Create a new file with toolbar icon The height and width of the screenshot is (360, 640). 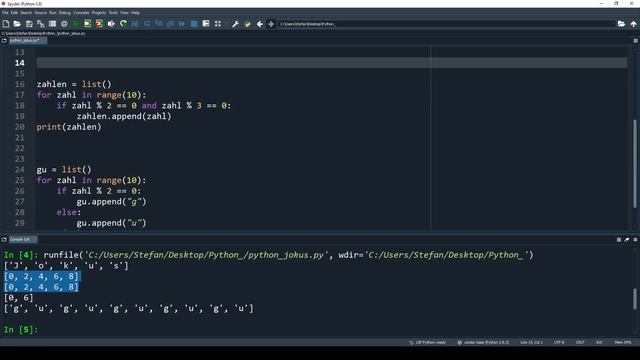(x=6, y=24)
